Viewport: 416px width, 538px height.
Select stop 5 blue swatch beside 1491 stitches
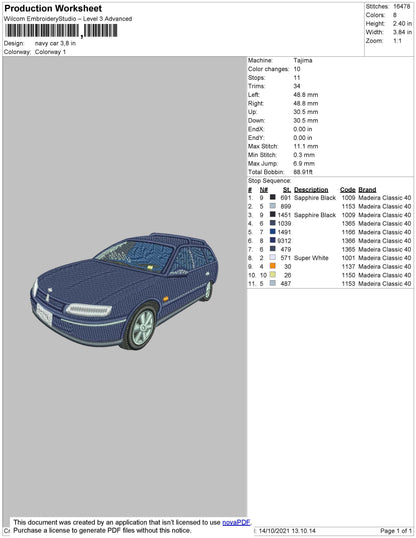tap(273, 232)
